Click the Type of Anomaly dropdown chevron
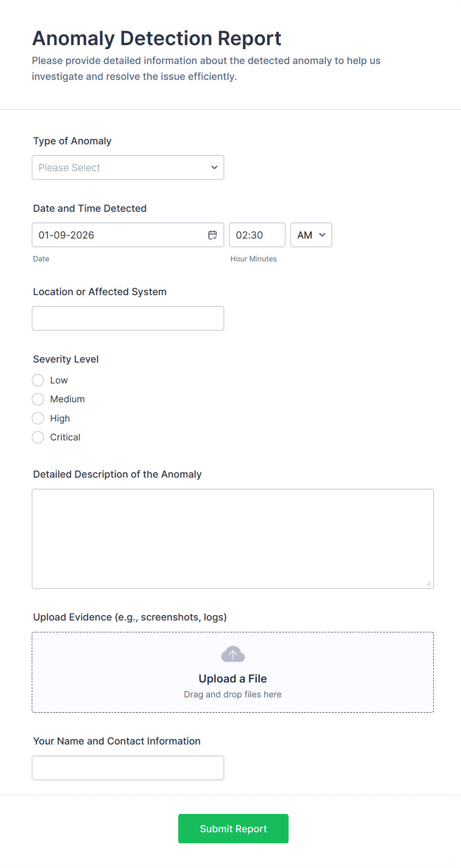Screen dimensions: 461x868 214,168
